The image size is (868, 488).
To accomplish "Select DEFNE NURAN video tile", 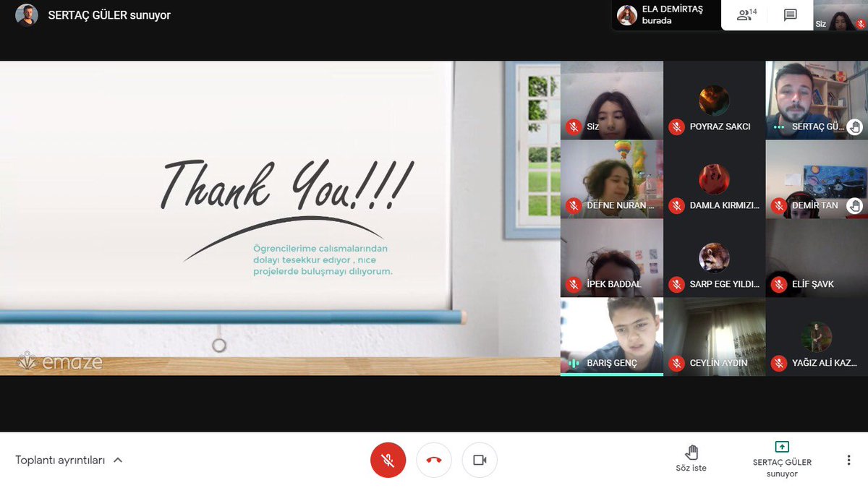I will coord(612,179).
